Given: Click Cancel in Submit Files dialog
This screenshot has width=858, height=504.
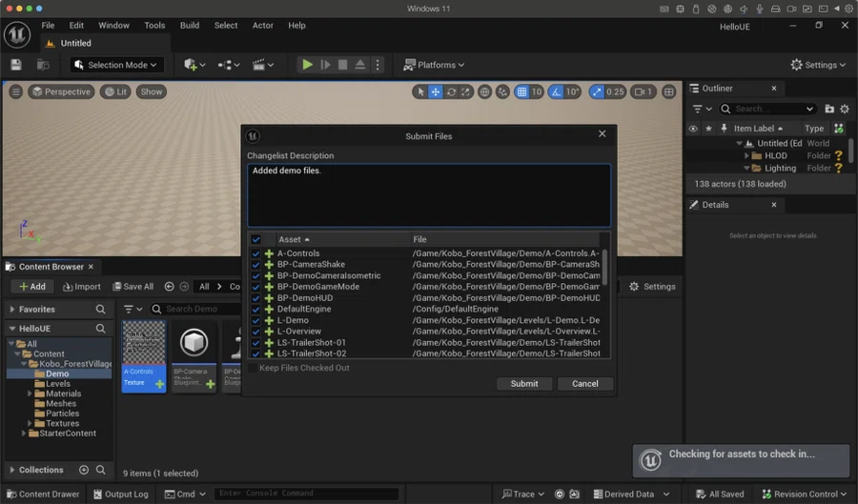Looking at the screenshot, I should tap(585, 384).
